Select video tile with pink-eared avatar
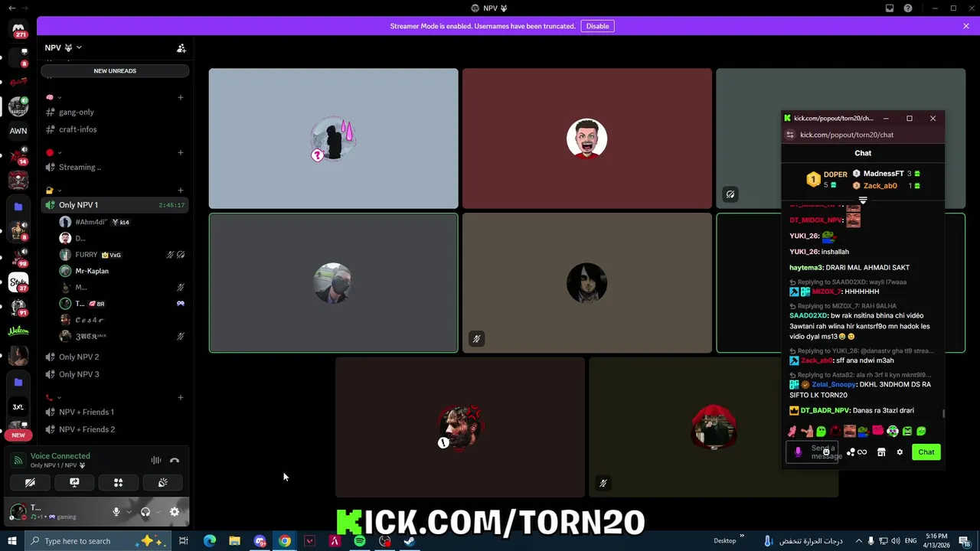980x551 pixels. click(334, 139)
